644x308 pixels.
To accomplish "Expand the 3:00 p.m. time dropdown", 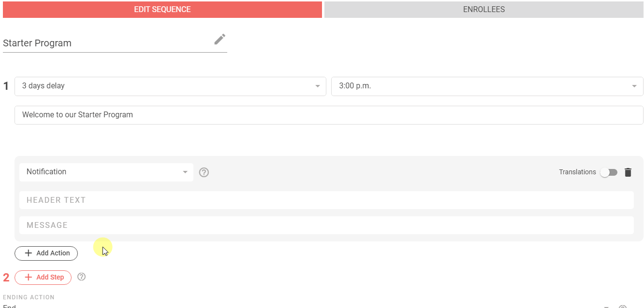I will (x=487, y=86).
